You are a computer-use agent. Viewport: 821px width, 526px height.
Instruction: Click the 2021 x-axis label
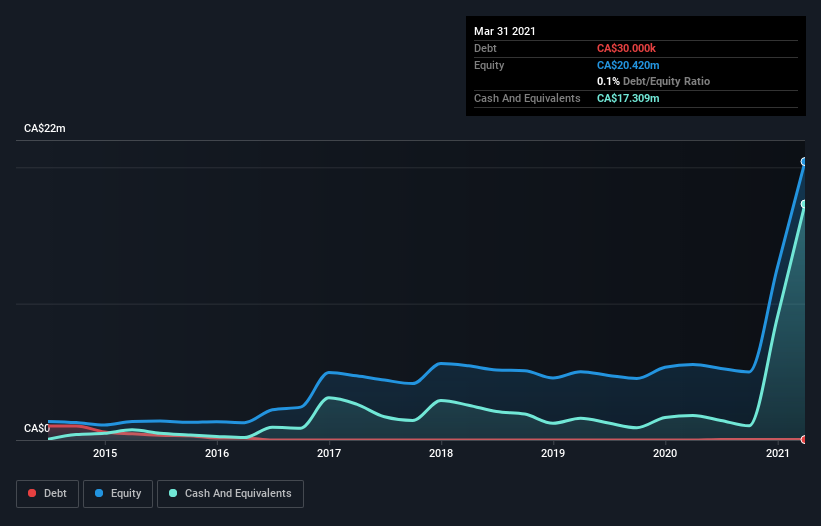pyautogui.click(x=778, y=453)
